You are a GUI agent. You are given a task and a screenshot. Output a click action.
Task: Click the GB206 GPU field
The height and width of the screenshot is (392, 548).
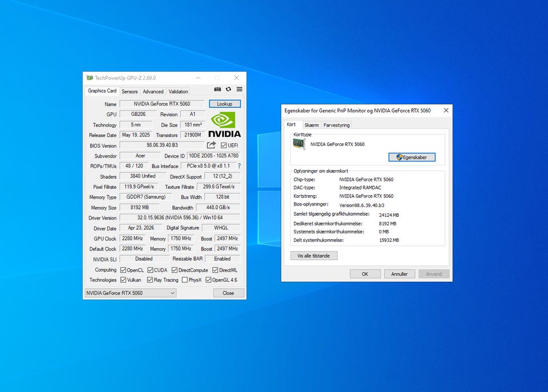click(138, 114)
